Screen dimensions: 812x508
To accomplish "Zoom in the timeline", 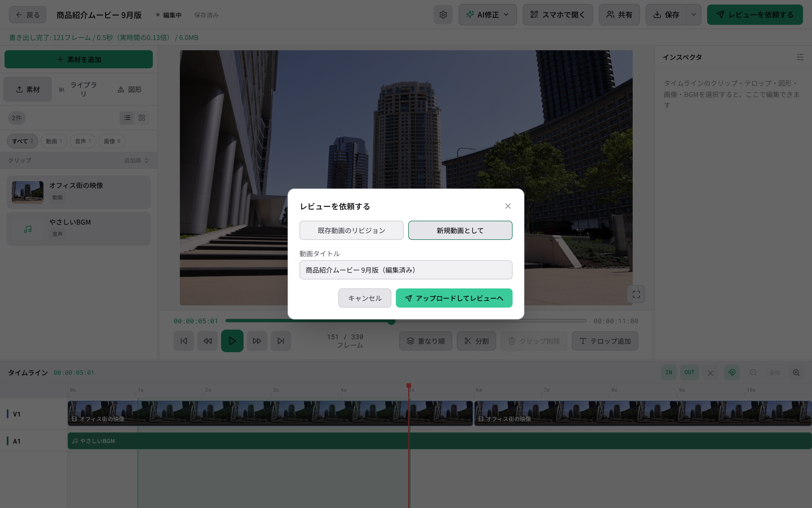I will coord(796,373).
